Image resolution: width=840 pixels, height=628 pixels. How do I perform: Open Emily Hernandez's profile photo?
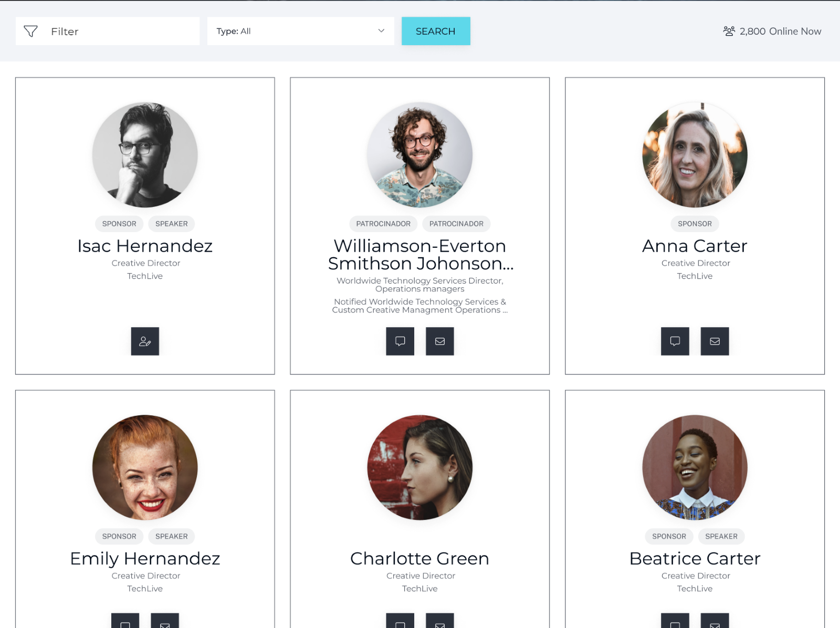[x=145, y=467]
